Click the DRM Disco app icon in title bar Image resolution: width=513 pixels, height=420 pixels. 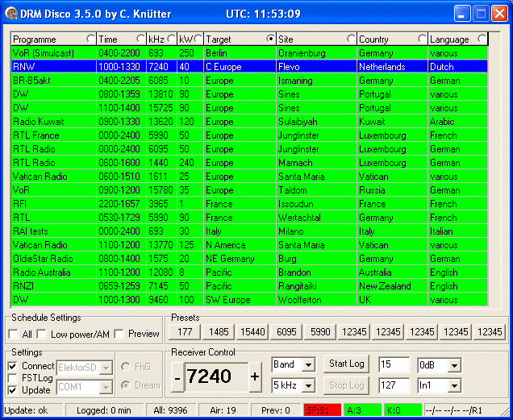(x=11, y=14)
